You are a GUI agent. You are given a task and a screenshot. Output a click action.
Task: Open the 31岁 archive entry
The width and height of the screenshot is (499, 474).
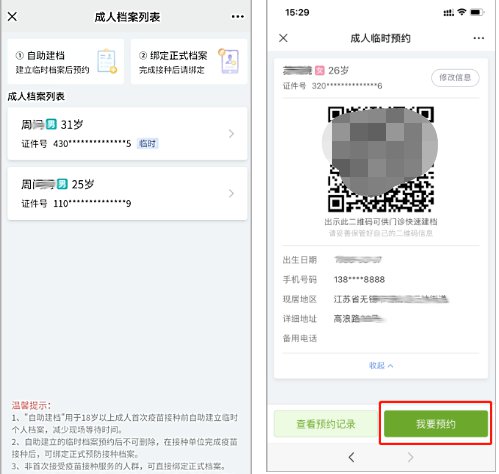127,134
